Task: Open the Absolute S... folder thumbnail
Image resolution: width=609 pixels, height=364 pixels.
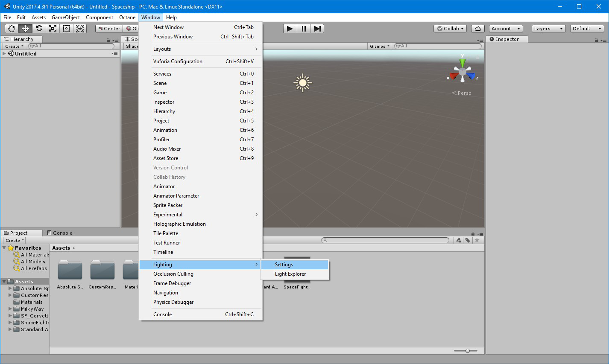Action: pyautogui.click(x=70, y=270)
